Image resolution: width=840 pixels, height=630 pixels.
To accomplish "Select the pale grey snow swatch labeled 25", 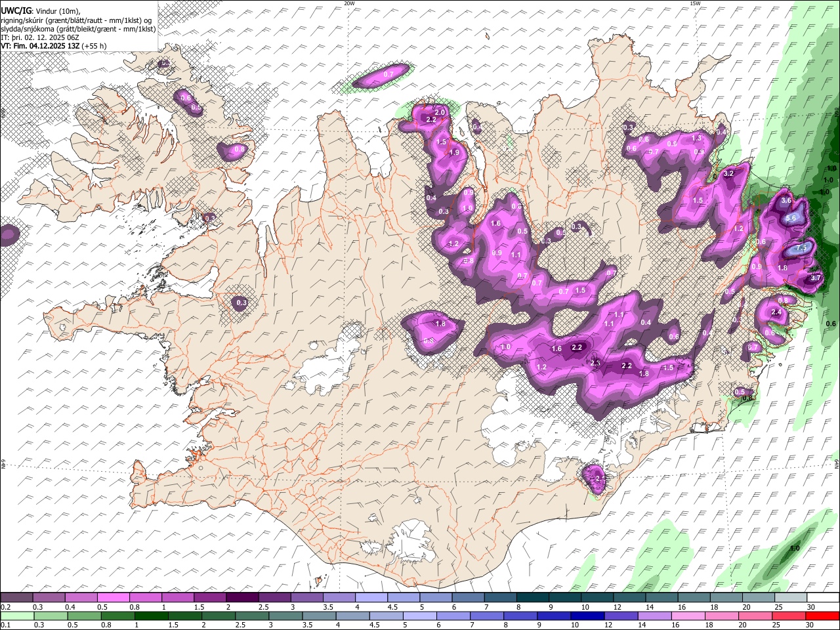I will pyautogui.click(x=789, y=597).
